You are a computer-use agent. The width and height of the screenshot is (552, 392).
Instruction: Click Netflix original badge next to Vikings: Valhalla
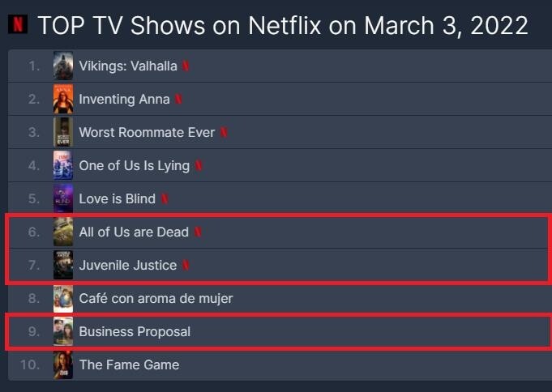(186, 66)
